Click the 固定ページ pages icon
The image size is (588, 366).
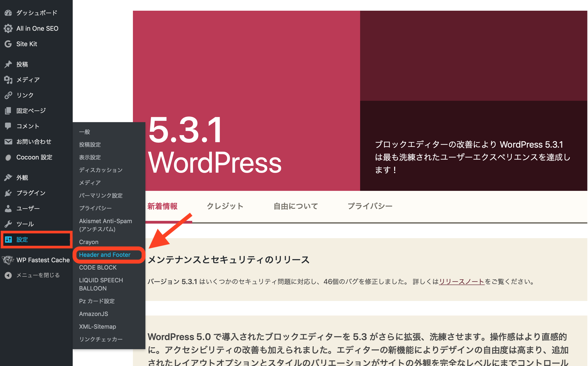(8, 111)
